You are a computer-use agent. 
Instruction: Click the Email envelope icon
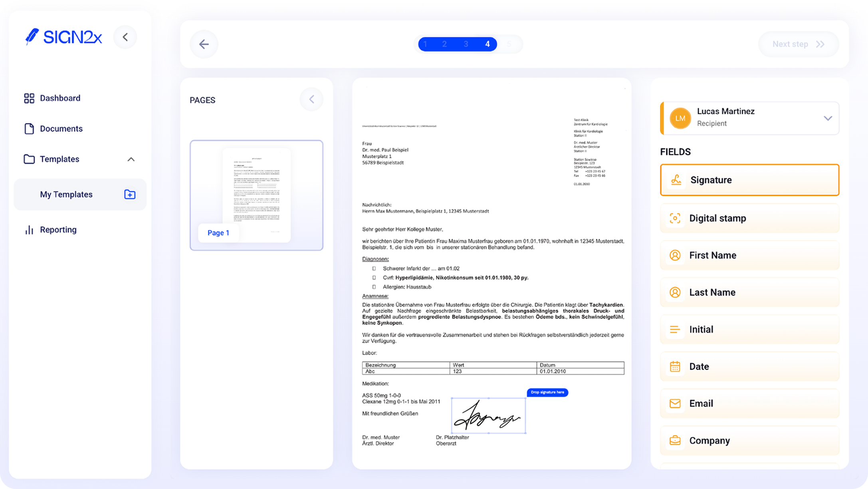[x=675, y=404]
